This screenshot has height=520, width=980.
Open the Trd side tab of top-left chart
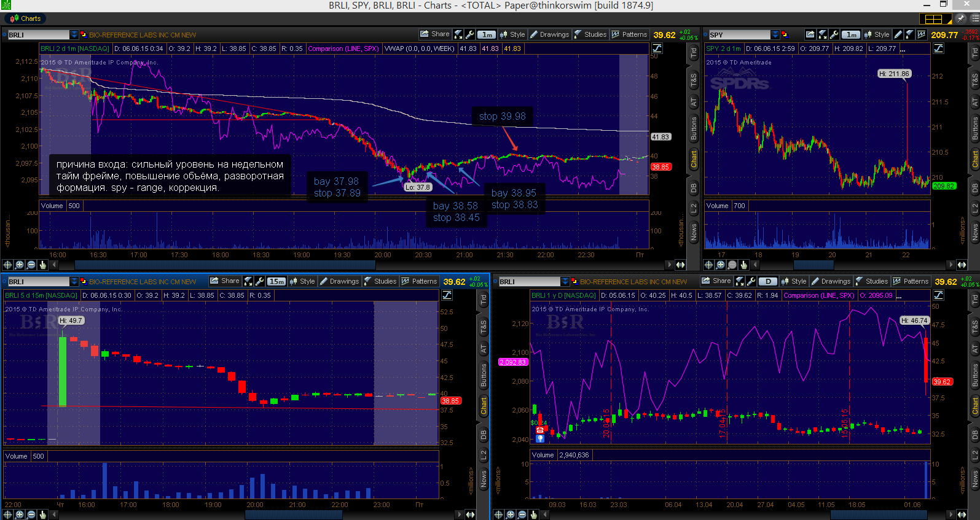coord(694,53)
